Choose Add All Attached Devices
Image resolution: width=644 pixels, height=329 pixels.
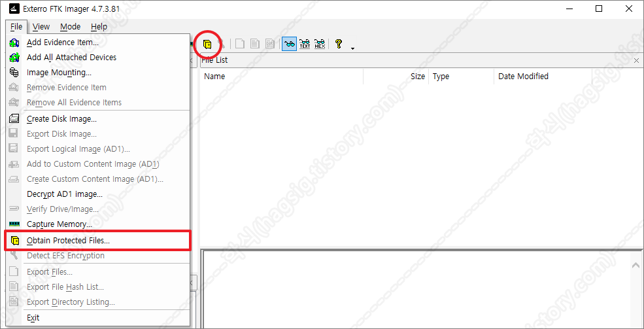pos(98,57)
